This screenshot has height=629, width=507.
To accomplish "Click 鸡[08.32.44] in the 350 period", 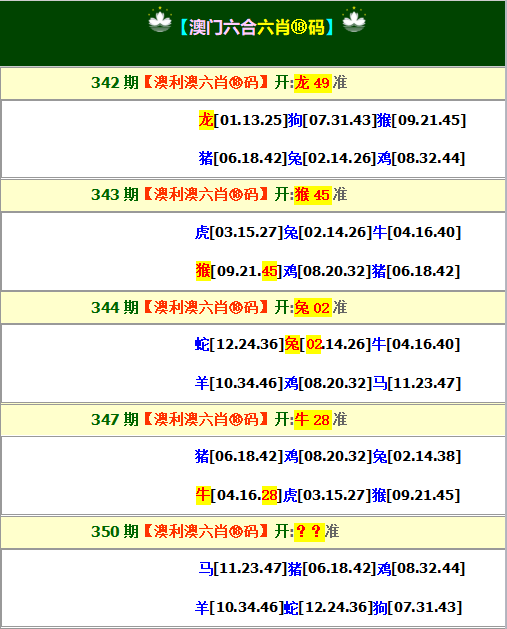I will point(421,568).
